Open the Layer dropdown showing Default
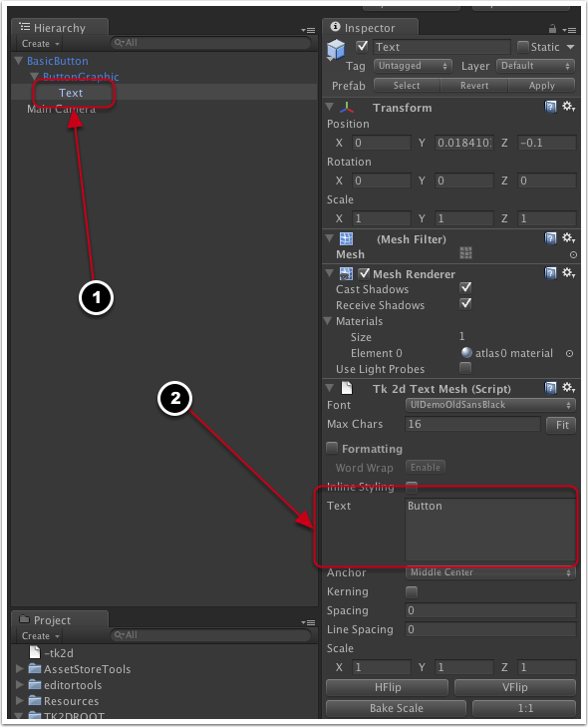The image size is (588, 727). tap(535, 66)
